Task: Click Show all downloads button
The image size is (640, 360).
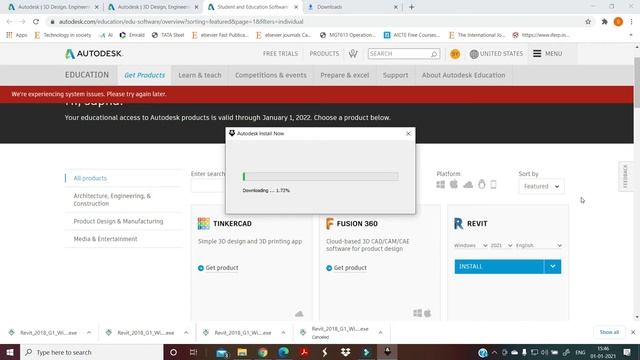Action: click(x=609, y=332)
